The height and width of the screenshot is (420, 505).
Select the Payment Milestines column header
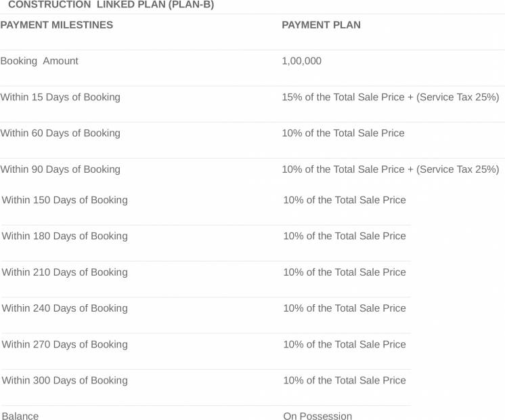click(57, 25)
